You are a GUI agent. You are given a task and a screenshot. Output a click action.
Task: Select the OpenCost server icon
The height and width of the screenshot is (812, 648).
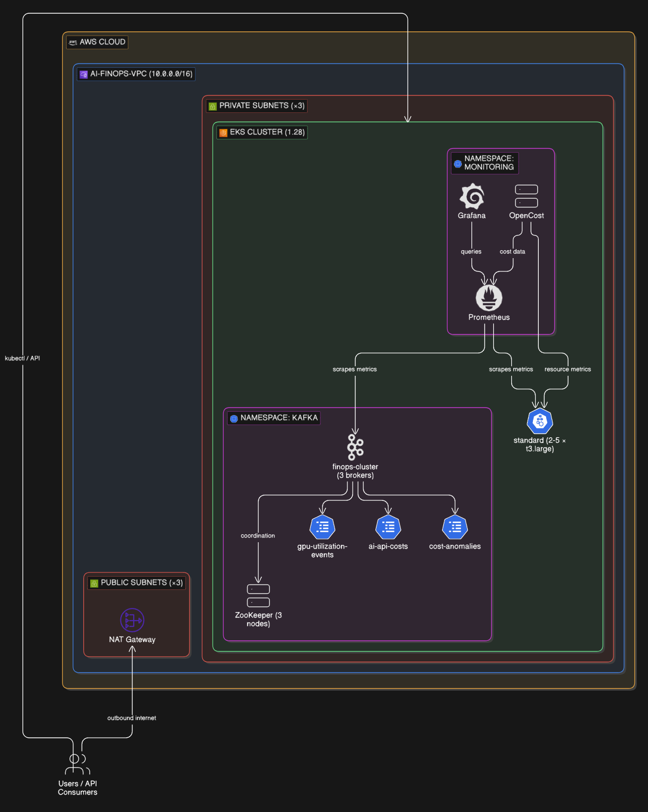click(x=527, y=196)
